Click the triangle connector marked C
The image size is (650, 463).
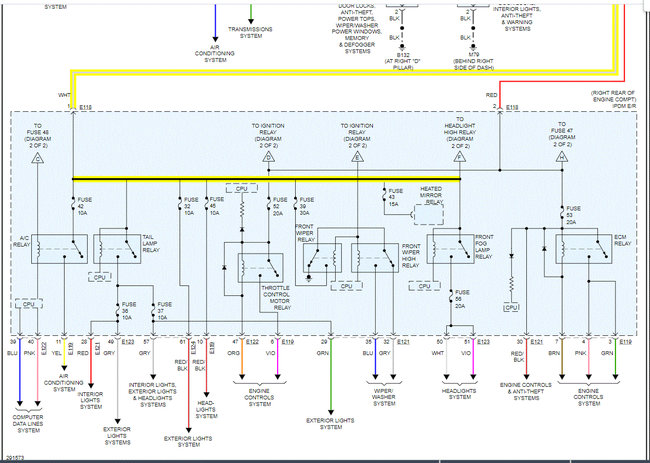[x=37, y=158]
